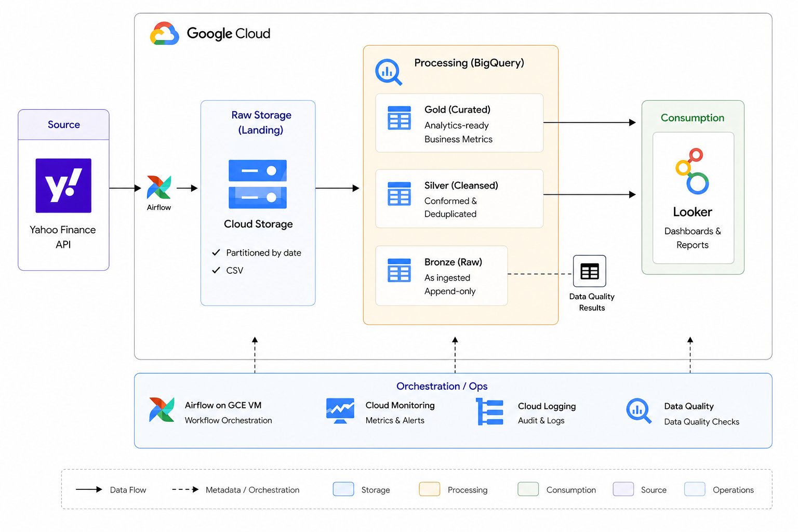The width and height of the screenshot is (798, 532).
Task: Click the Audit & Logs text
Action: point(541,421)
